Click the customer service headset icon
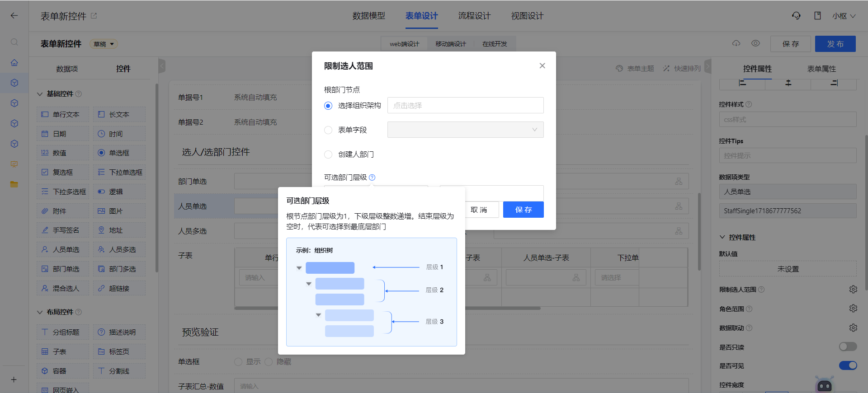Screen dimensions: 868x393 point(796,16)
